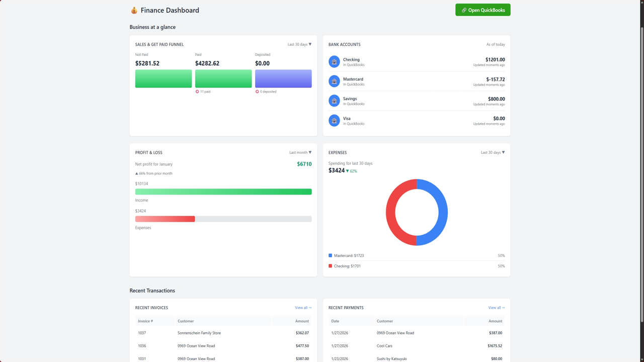644x362 pixels.
Task: Click the red Expenses progress bar
Action: [165, 219]
